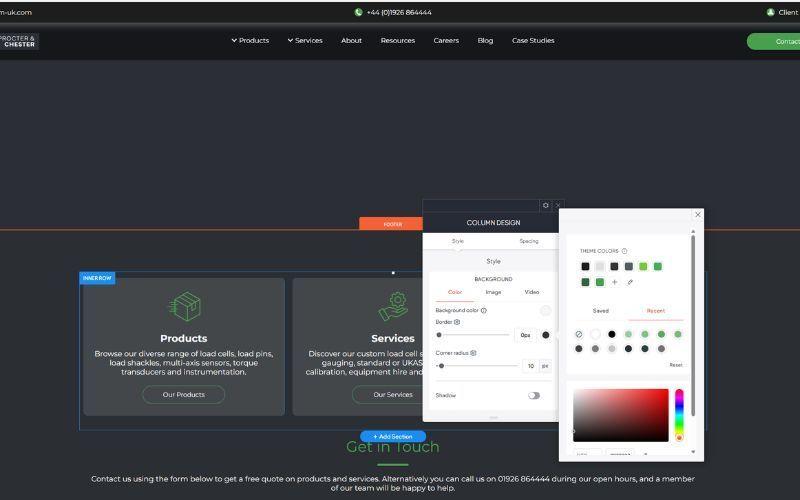Viewport: 800px width, 500px height.
Task: Expand the Products navigation dropdown
Action: pos(250,40)
